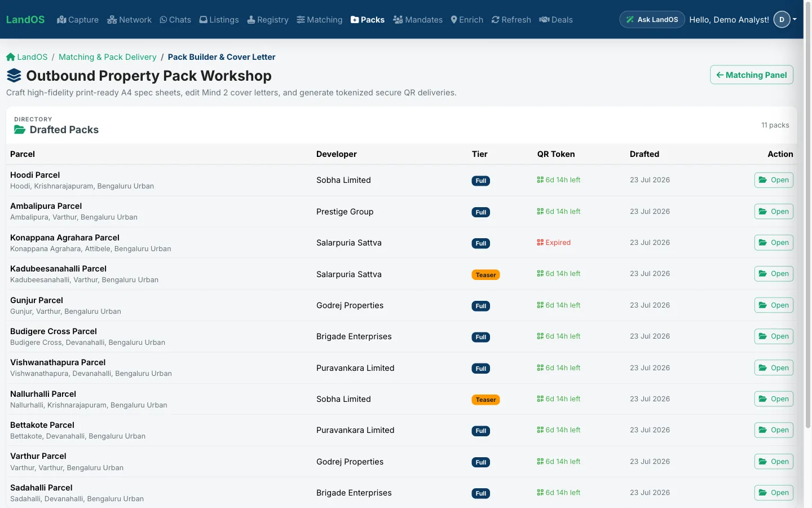The width and height of the screenshot is (812, 508).
Task: Open the Kadubeesanahalli Parcel pack
Action: pyautogui.click(x=774, y=274)
